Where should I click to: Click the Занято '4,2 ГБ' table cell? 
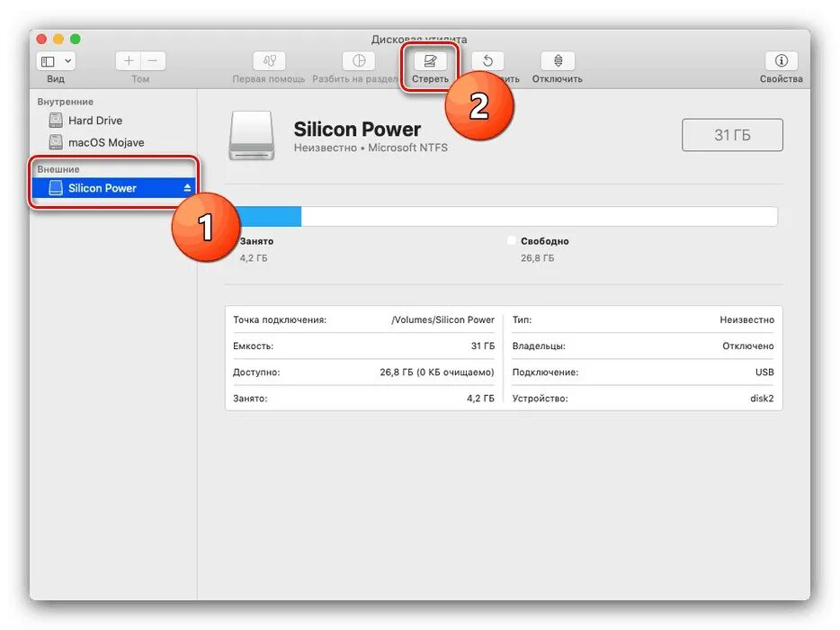[x=480, y=399]
